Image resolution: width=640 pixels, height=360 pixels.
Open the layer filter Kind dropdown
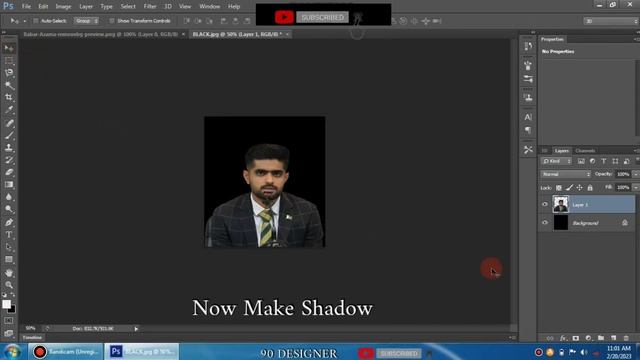point(556,161)
